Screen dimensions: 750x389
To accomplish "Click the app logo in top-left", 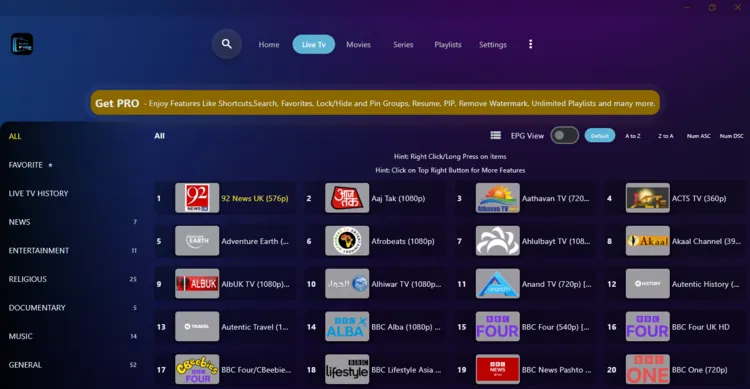I will coord(22,44).
